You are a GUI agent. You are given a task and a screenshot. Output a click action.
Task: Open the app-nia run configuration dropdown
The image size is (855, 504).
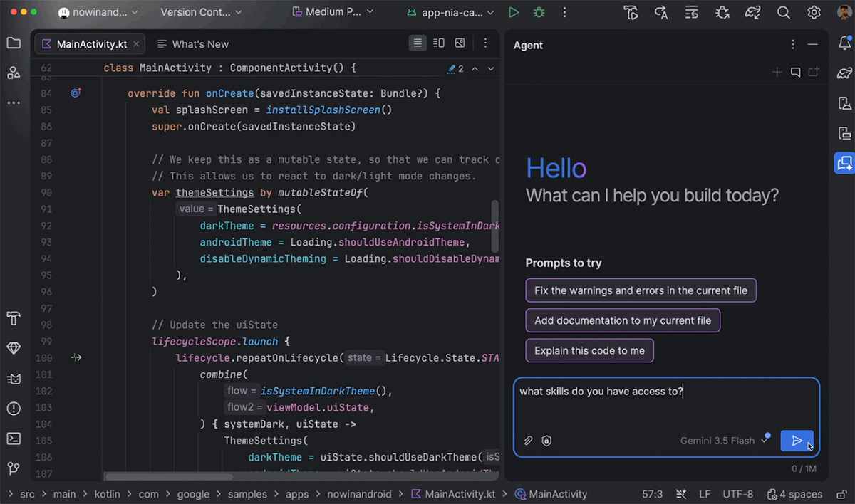pos(450,12)
